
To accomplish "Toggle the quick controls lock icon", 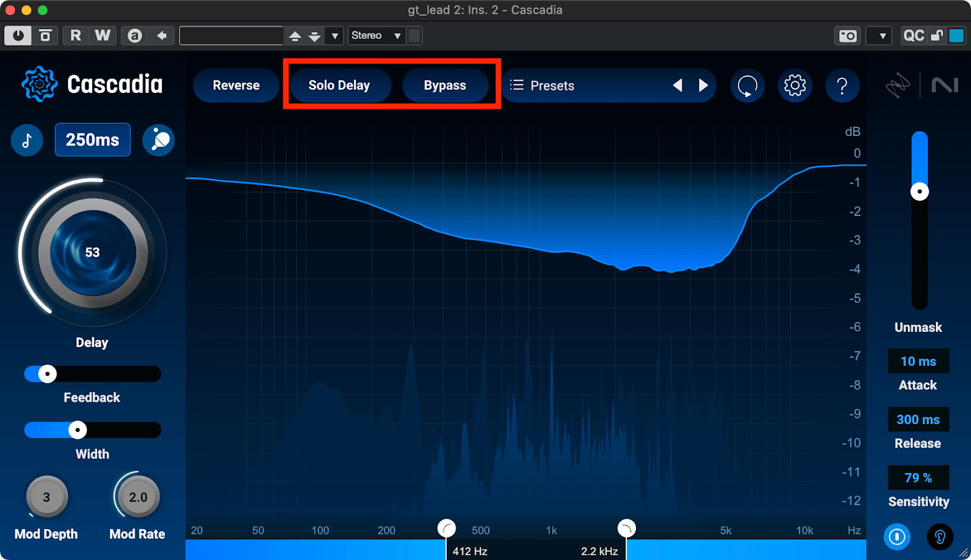I will pos(937,36).
